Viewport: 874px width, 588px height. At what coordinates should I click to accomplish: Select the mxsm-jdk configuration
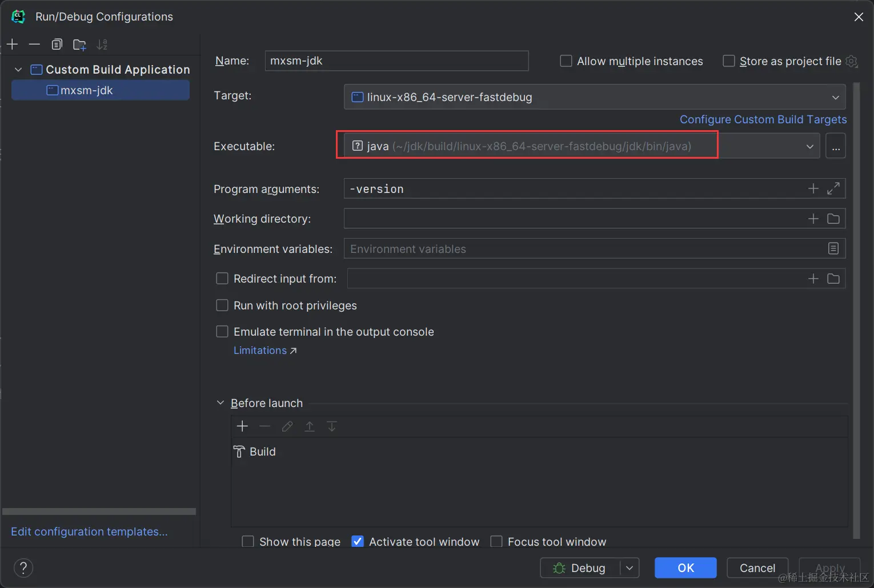point(87,90)
